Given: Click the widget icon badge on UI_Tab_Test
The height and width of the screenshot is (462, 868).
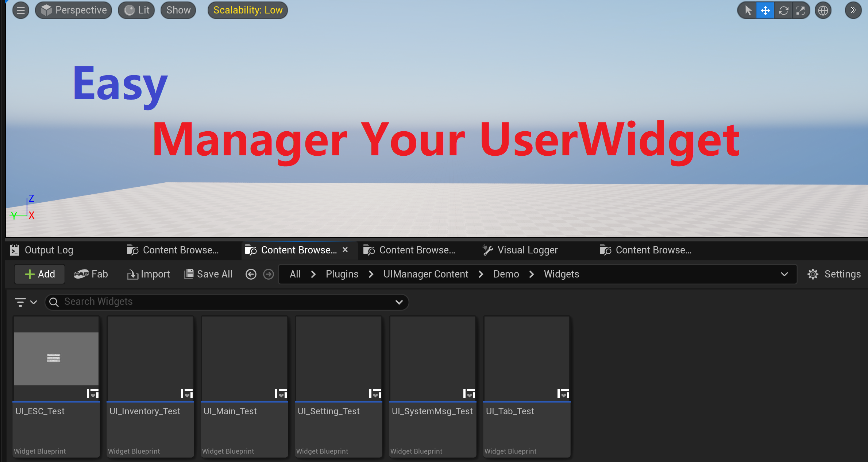Looking at the screenshot, I should (563, 393).
